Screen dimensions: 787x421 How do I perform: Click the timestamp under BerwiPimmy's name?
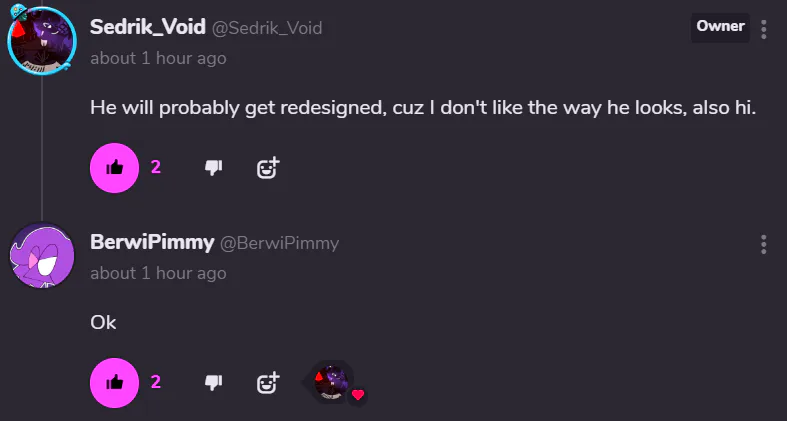click(x=158, y=273)
